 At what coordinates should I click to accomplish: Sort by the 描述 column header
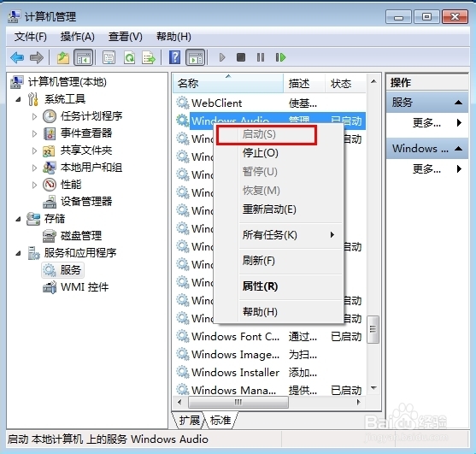pyautogui.click(x=304, y=83)
